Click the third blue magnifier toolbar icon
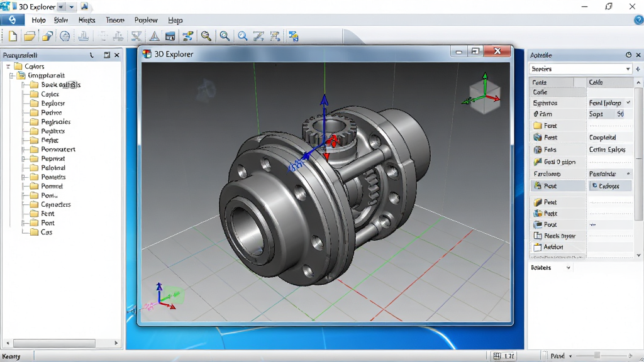The height and width of the screenshot is (362, 644). tap(243, 36)
